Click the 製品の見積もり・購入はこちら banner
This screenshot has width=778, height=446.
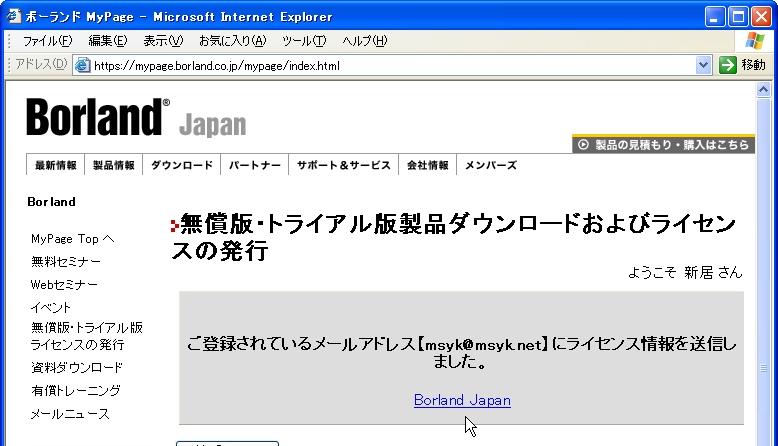[663, 145]
